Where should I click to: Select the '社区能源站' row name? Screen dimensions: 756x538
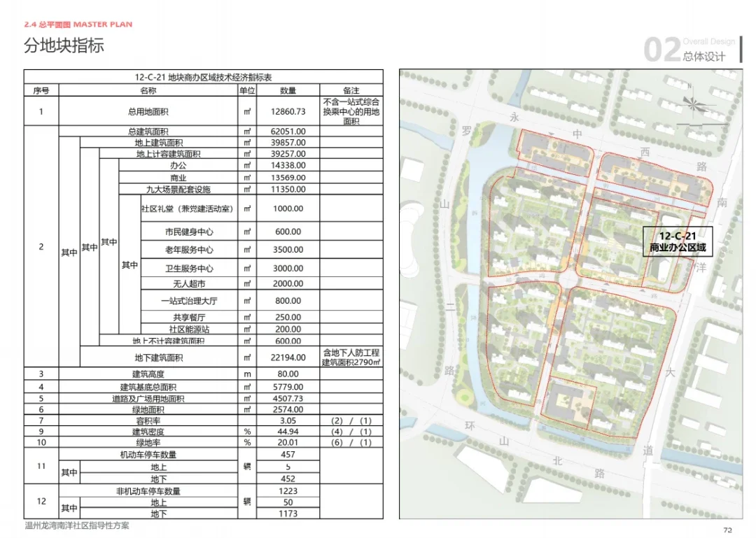tap(189, 330)
